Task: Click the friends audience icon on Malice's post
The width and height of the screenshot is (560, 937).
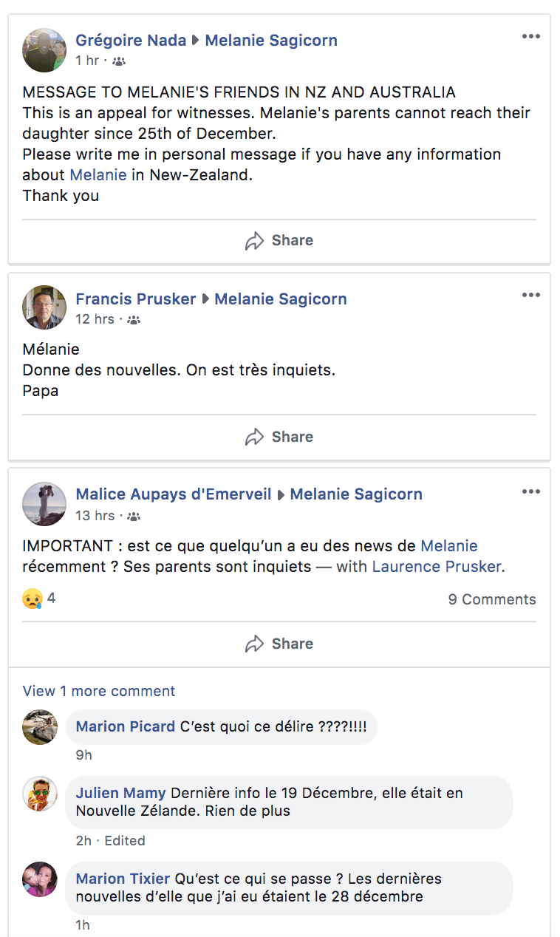Action: point(134,516)
